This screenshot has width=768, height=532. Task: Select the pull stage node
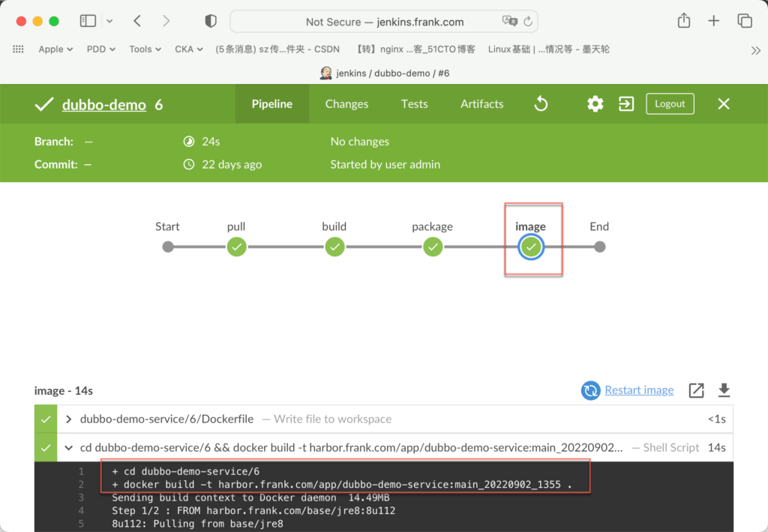coord(236,247)
